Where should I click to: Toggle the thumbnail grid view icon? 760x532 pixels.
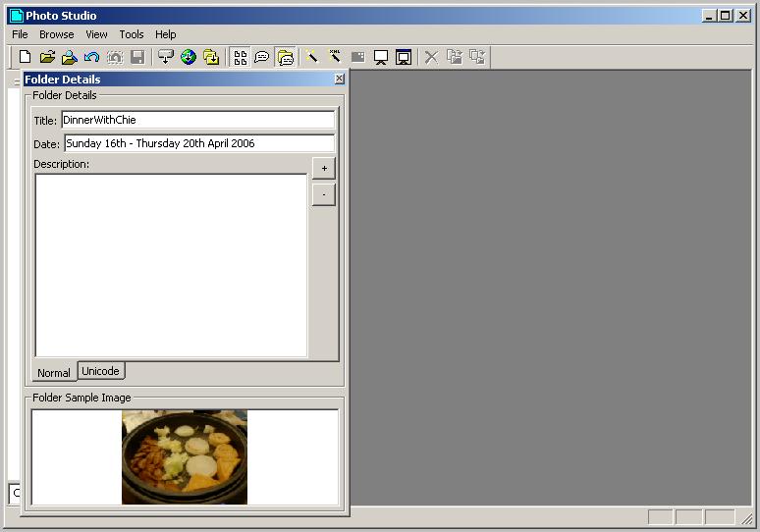(240, 57)
